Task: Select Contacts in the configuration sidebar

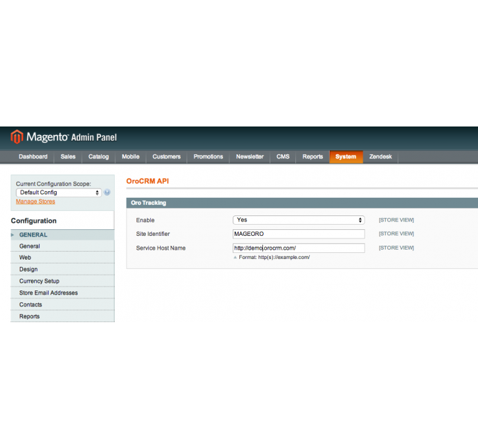Action: [x=63, y=304]
